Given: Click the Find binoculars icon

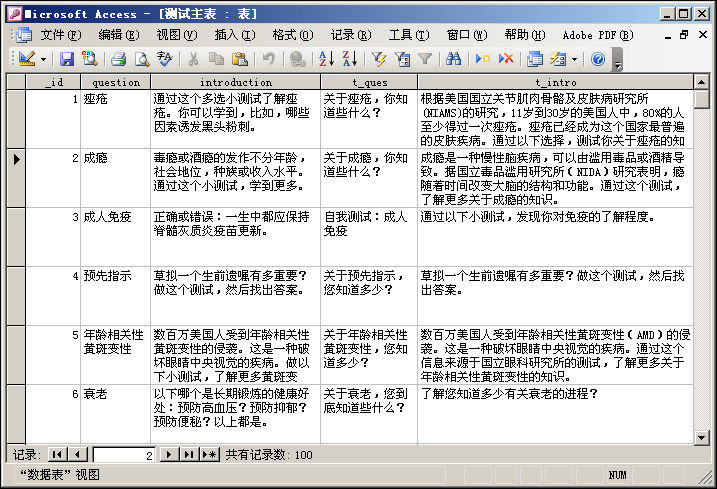Looking at the screenshot, I should coord(453,59).
